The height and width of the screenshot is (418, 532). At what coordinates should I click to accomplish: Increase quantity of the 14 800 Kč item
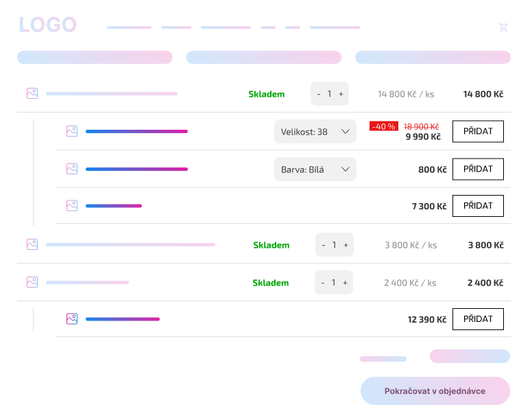[341, 94]
